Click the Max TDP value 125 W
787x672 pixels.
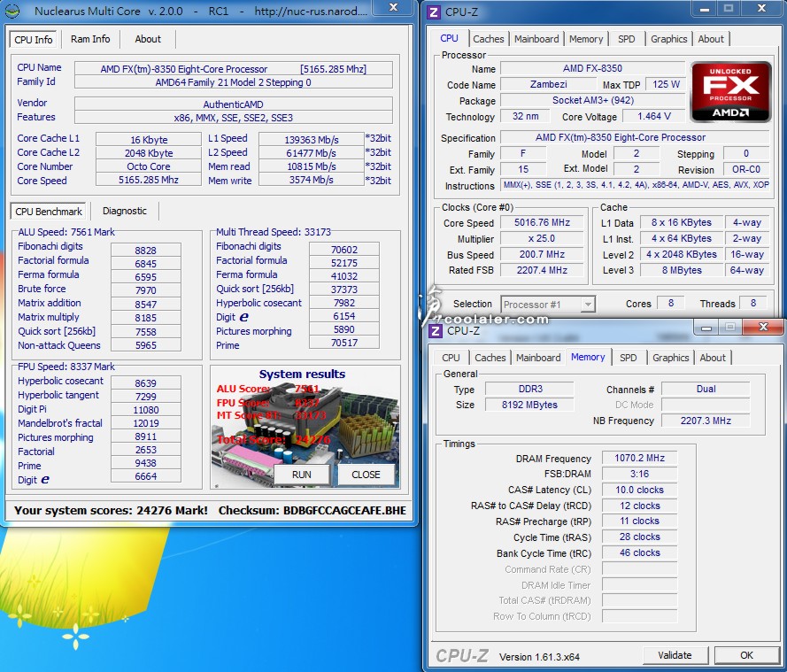[x=666, y=84]
